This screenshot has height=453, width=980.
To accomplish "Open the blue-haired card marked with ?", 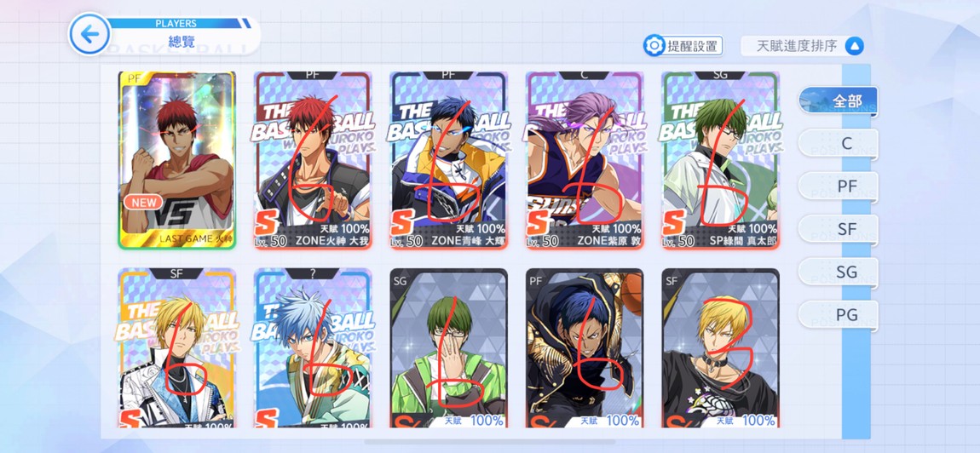I will tap(313, 348).
